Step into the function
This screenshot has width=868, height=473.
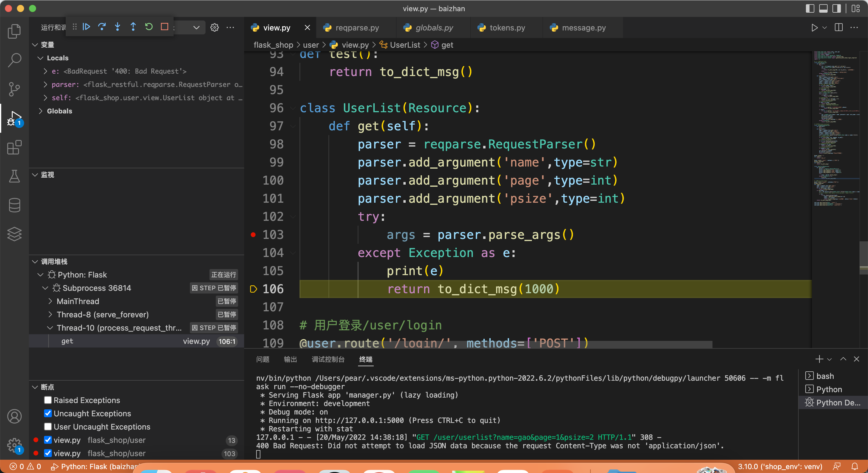(117, 27)
